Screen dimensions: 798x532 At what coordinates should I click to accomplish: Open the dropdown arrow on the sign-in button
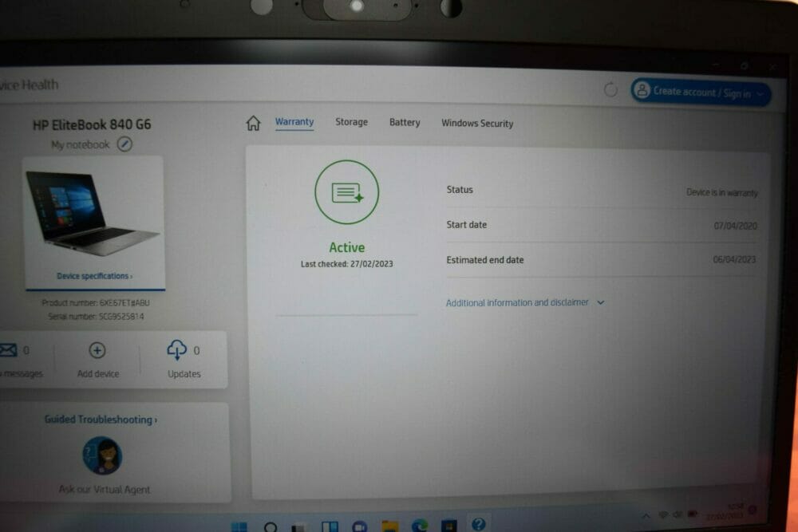click(x=760, y=94)
